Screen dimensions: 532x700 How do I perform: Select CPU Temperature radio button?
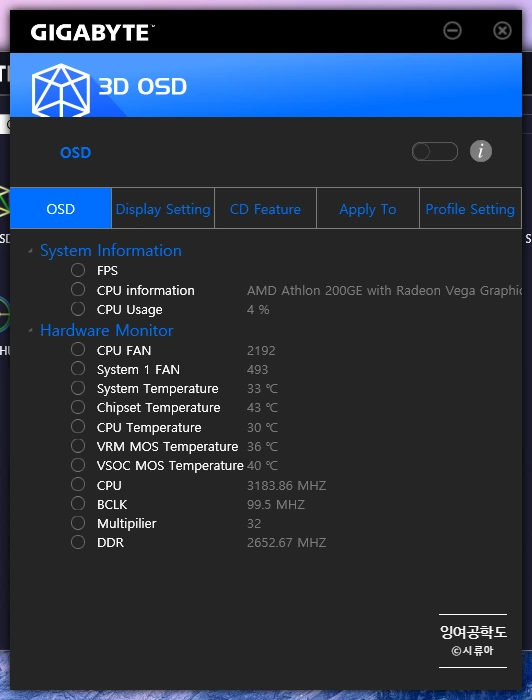pyautogui.click(x=78, y=427)
